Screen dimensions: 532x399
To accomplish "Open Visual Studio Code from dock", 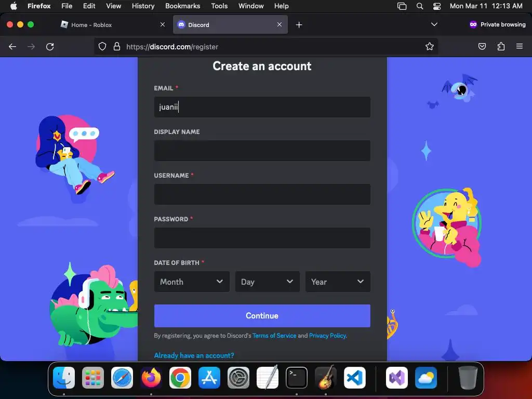I will pyautogui.click(x=354, y=378).
